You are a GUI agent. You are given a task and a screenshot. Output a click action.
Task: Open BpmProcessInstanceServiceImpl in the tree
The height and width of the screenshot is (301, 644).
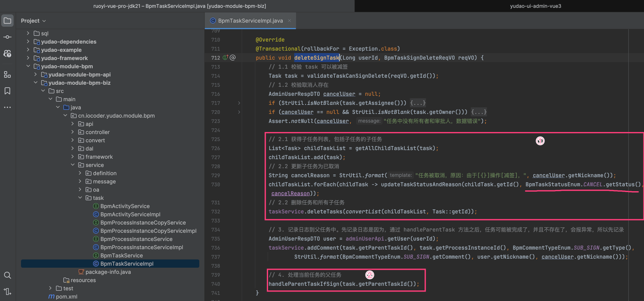pyautogui.click(x=142, y=247)
